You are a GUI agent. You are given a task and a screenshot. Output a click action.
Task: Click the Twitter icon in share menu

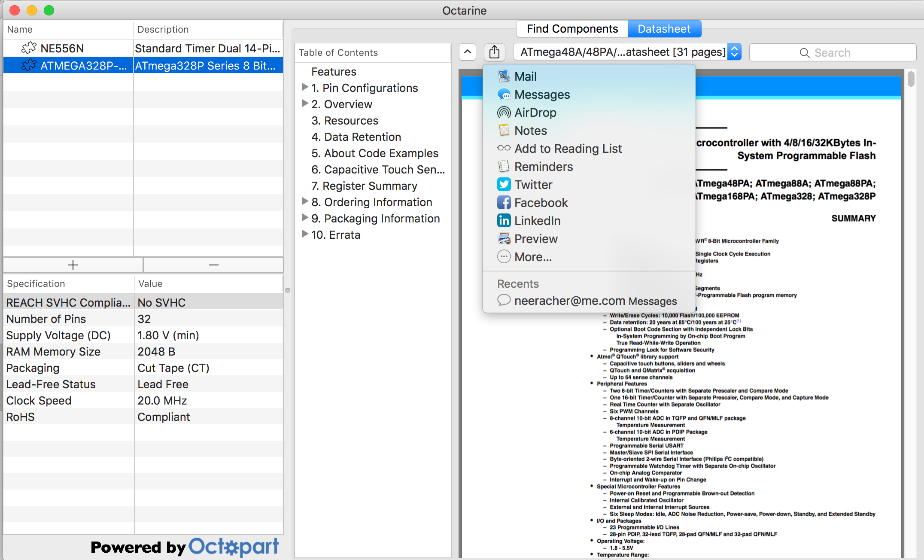504,185
